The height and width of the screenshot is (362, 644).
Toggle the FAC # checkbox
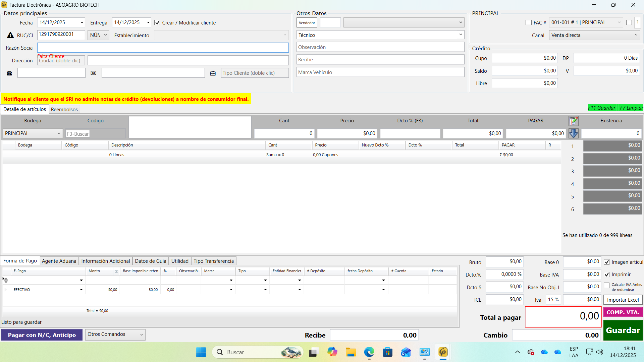click(529, 23)
